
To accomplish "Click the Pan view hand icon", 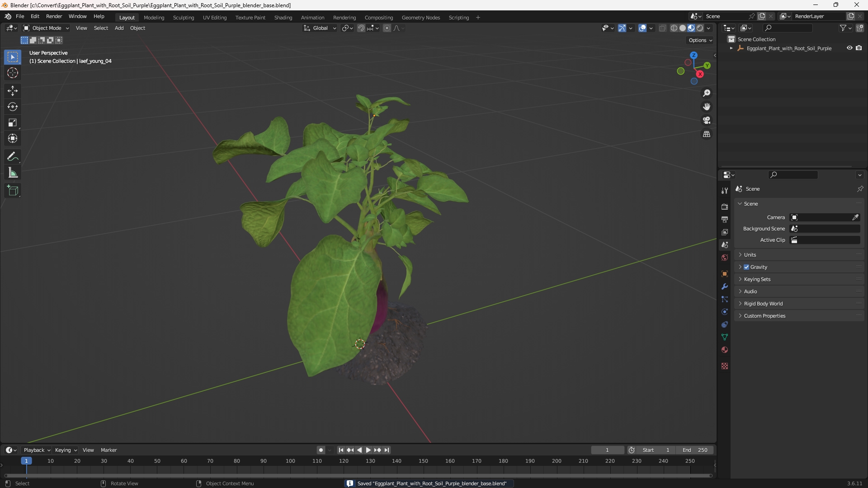I will [707, 107].
